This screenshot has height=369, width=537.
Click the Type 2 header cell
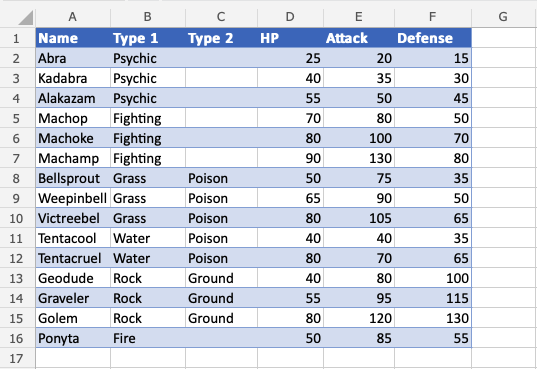click(221, 38)
